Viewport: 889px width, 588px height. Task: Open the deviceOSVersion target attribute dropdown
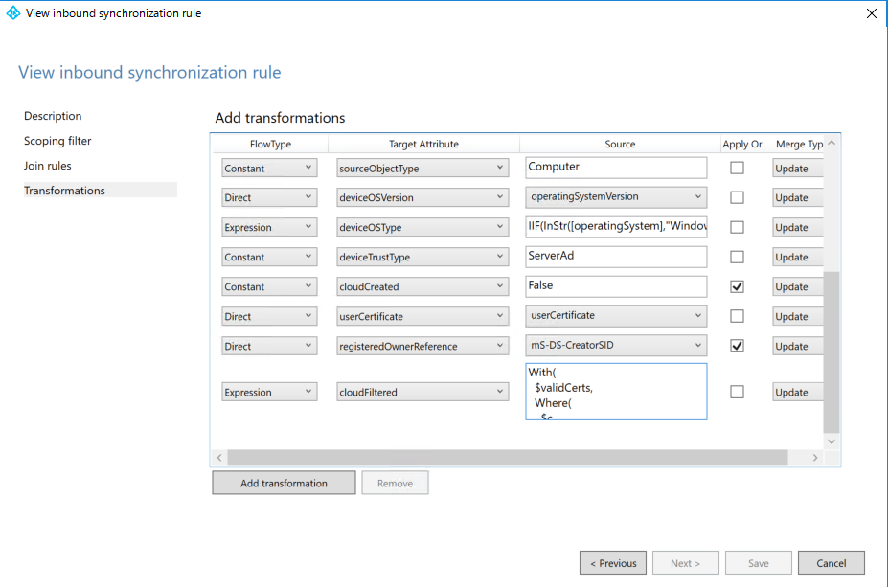point(422,197)
